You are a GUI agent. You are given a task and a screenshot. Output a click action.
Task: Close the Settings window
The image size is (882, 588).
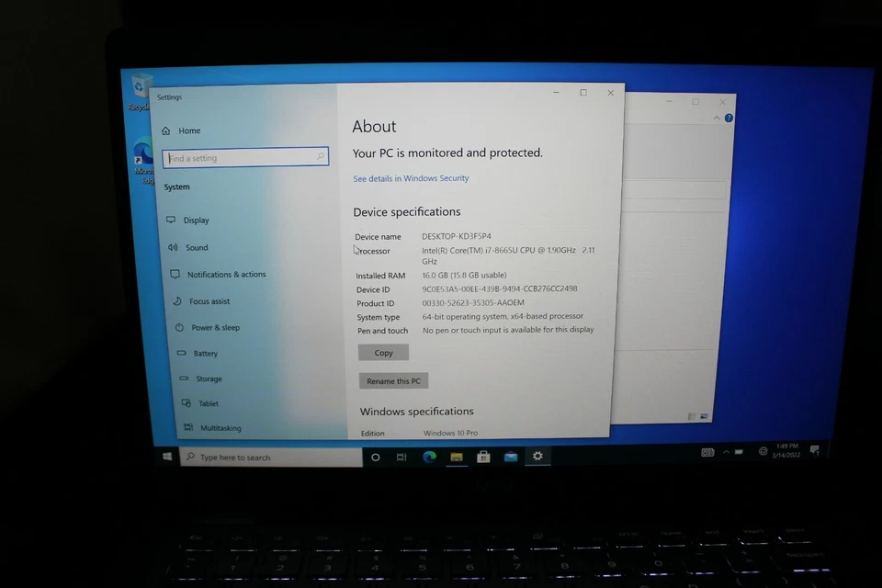610,93
